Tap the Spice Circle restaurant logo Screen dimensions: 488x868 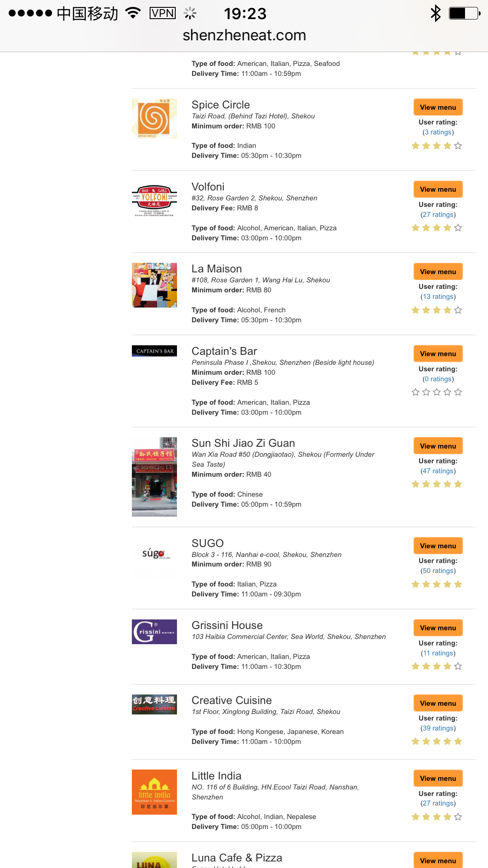[x=154, y=118]
